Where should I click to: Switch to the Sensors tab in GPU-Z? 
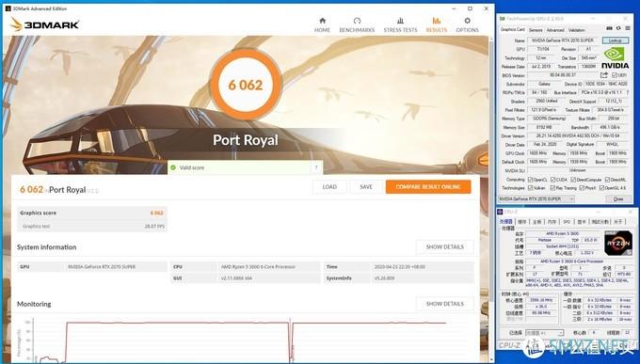click(x=536, y=30)
